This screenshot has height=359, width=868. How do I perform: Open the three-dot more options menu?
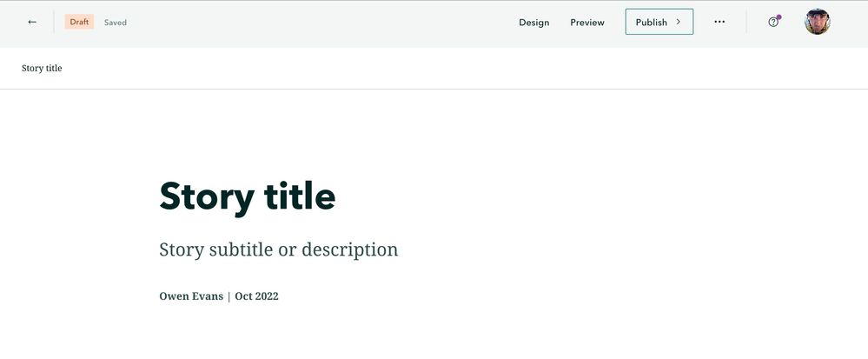[x=719, y=23]
